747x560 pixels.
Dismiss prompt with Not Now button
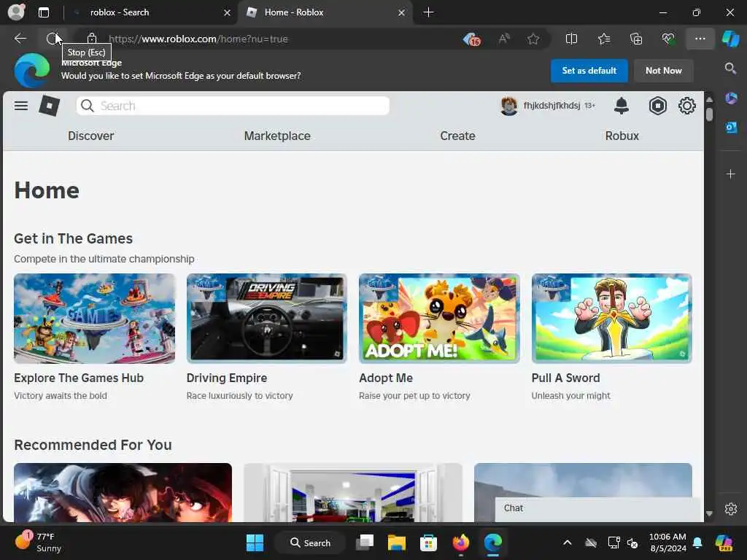click(x=663, y=71)
